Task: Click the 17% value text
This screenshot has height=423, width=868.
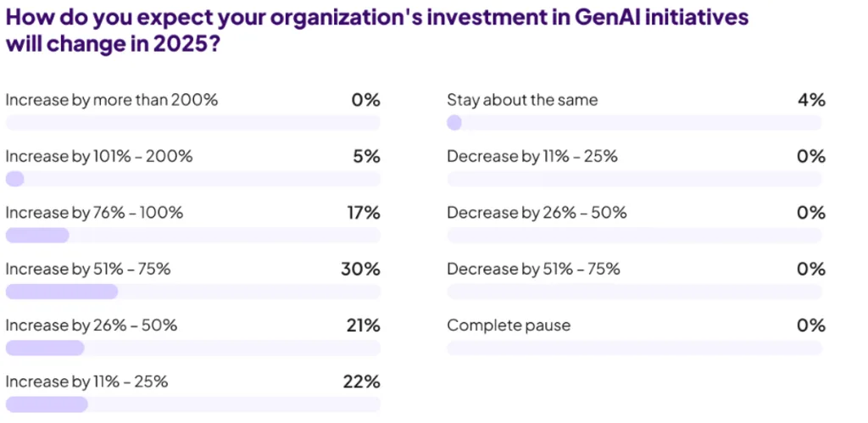Action: pos(363,213)
